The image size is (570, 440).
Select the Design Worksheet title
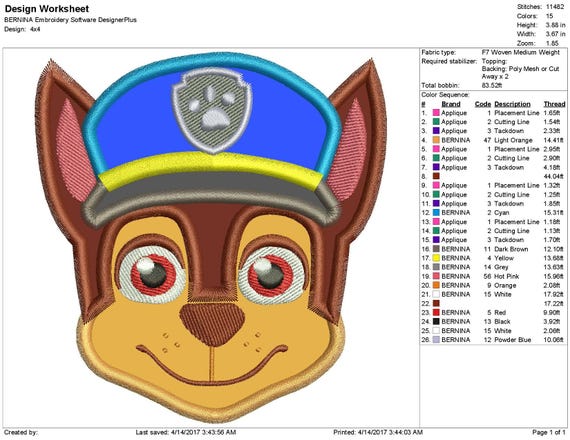coord(47,9)
